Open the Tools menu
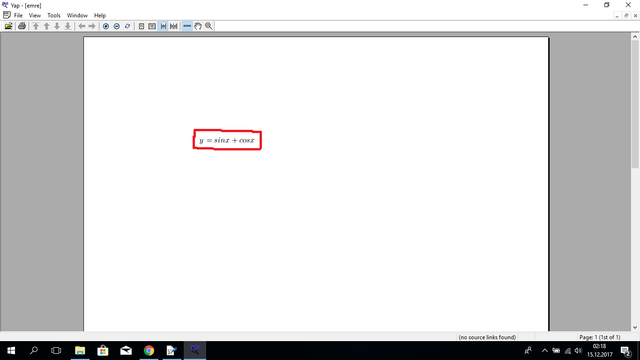Screen dimensions: 640x360 (53, 16)
